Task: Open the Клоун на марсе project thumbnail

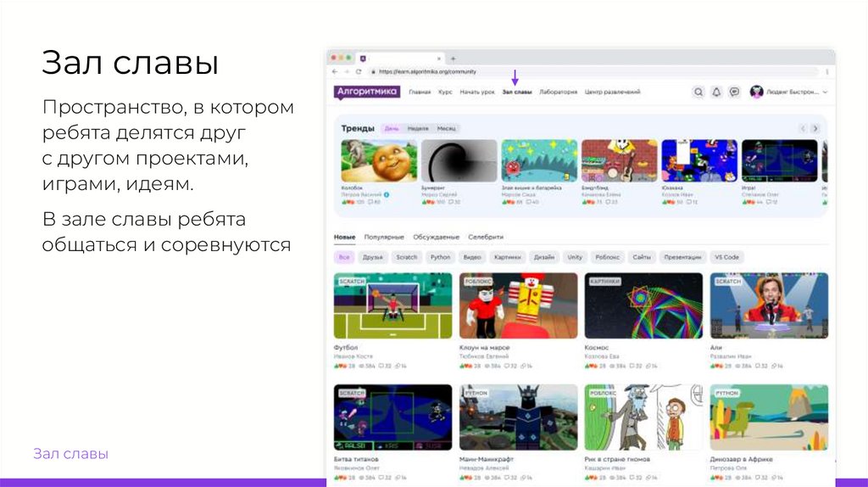Action: 518,305
